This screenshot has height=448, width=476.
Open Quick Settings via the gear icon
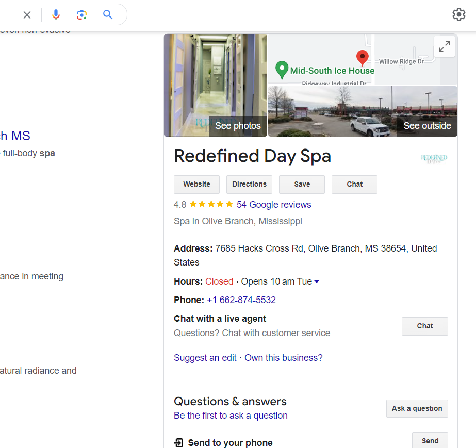point(458,14)
